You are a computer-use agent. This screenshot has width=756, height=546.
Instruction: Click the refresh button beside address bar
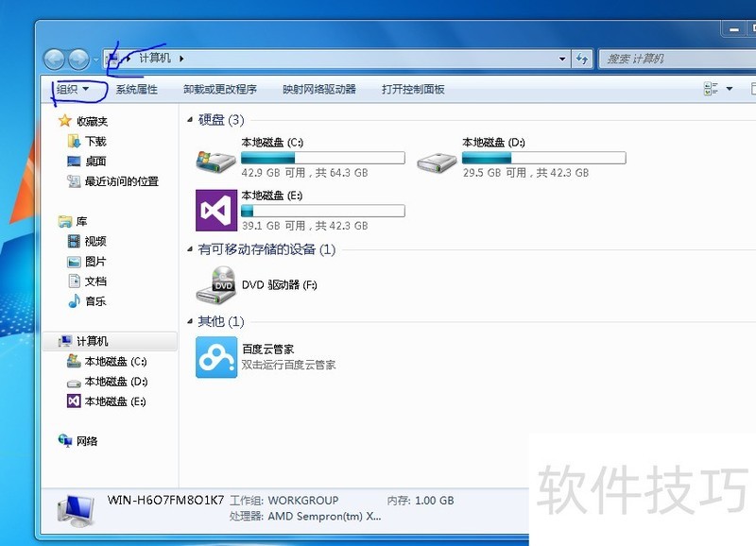[x=583, y=59]
